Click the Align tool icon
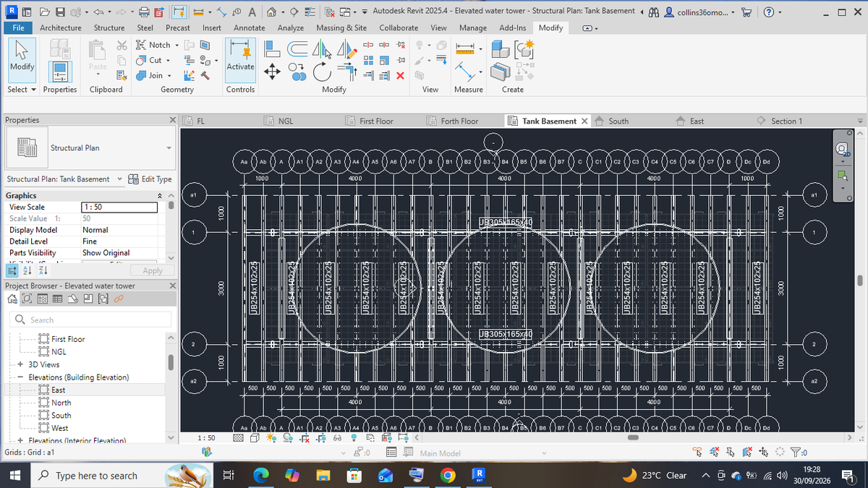Image resolution: width=868 pixels, height=488 pixels. [272, 48]
